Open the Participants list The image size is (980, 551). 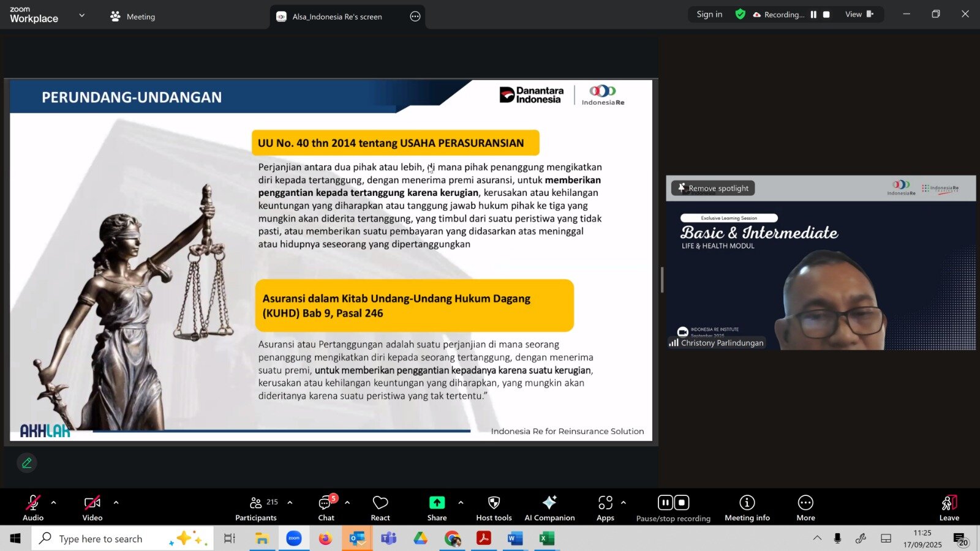(256, 508)
